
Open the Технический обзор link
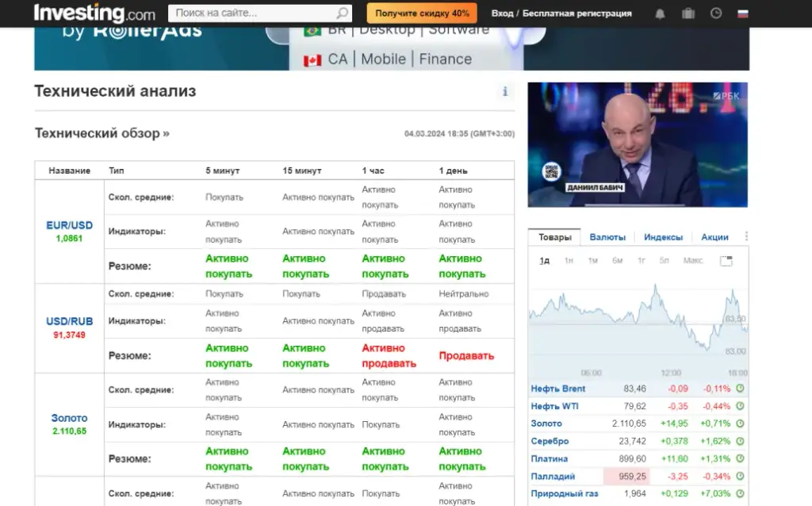tap(102, 133)
